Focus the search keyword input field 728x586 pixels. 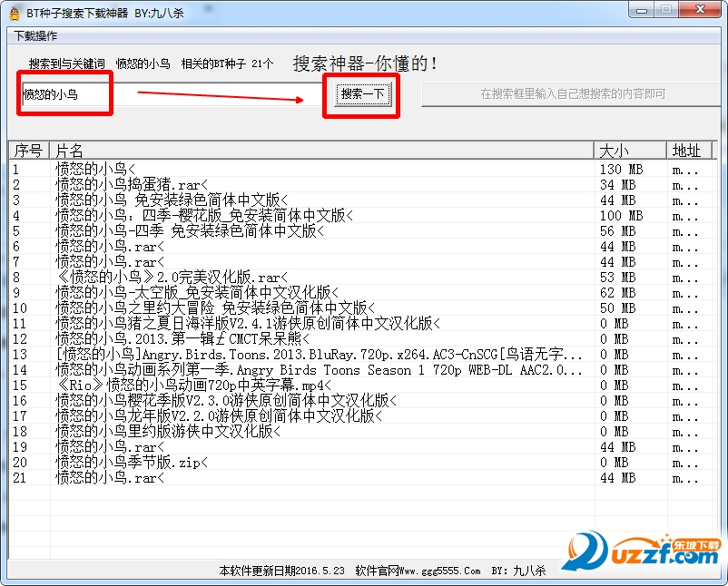172,94
